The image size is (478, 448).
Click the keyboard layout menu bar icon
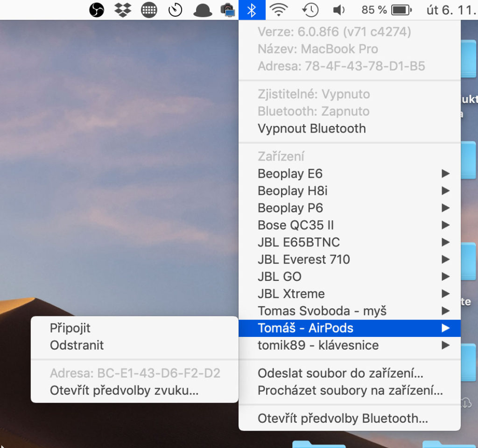pyautogui.click(x=149, y=9)
